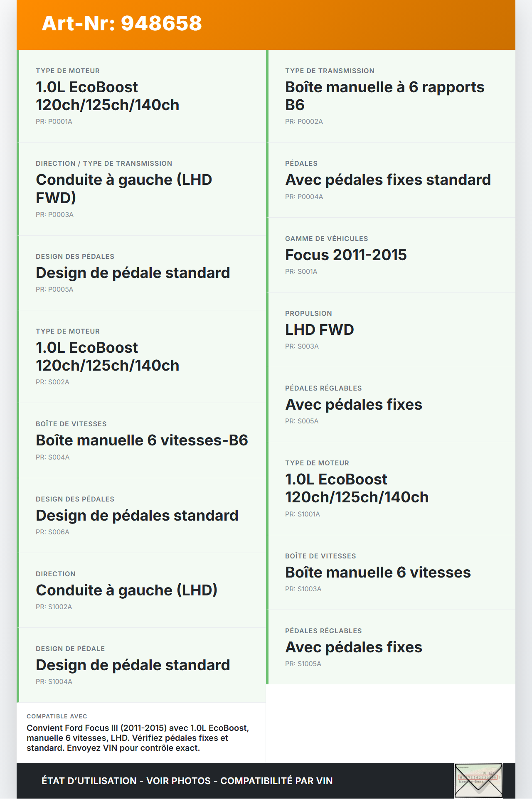
Task: Select the Boîte manuelle 6 vitesses card
Action: click(391, 572)
